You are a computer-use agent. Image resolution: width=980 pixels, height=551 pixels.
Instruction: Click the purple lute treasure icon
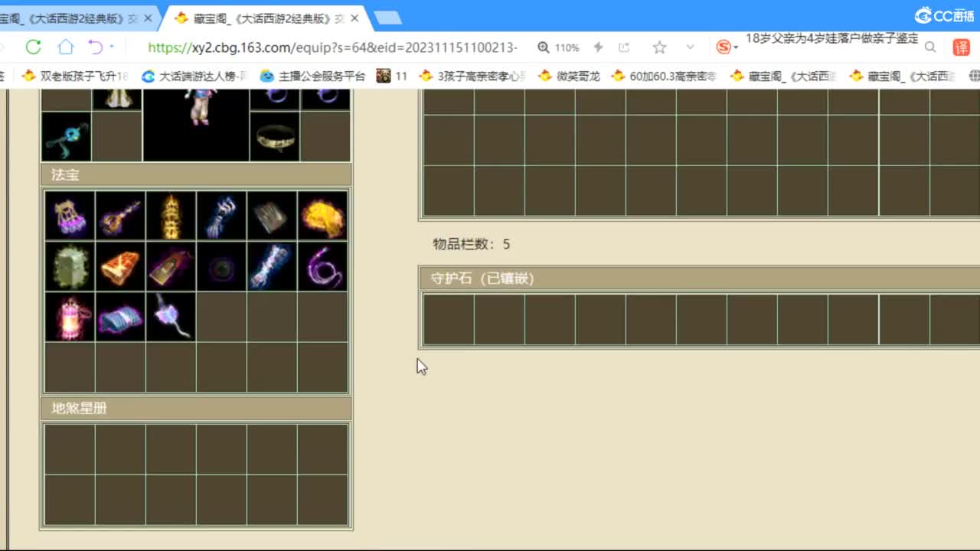point(120,215)
